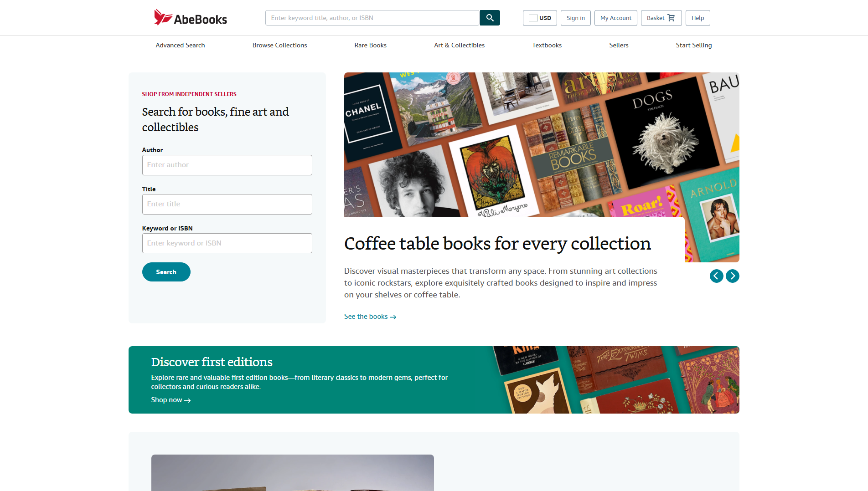
Task: Open the USD currency selector
Action: click(x=540, y=18)
